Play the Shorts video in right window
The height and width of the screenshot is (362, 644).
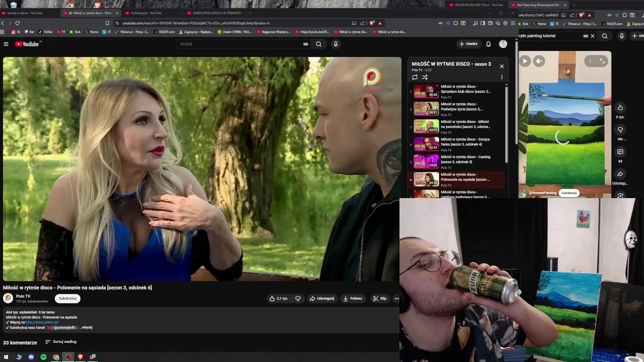pos(525,61)
